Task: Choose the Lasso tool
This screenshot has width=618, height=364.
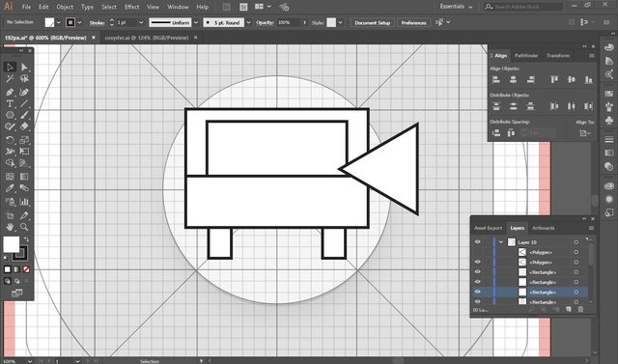Action: coord(24,79)
